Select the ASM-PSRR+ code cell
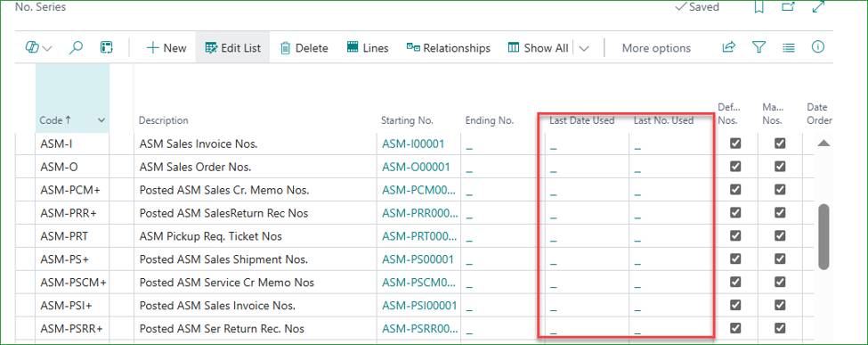868x345 pixels. pyautogui.click(x=72, y=328)
